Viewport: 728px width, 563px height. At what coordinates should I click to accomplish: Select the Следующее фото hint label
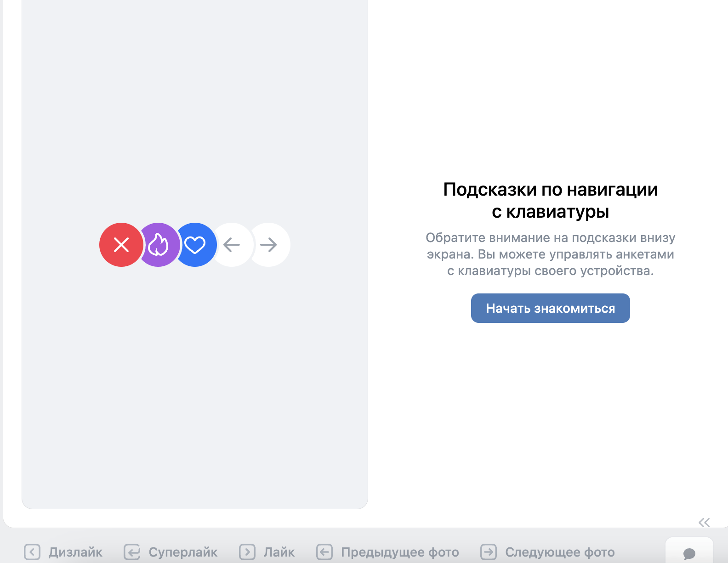pos(560,552)
